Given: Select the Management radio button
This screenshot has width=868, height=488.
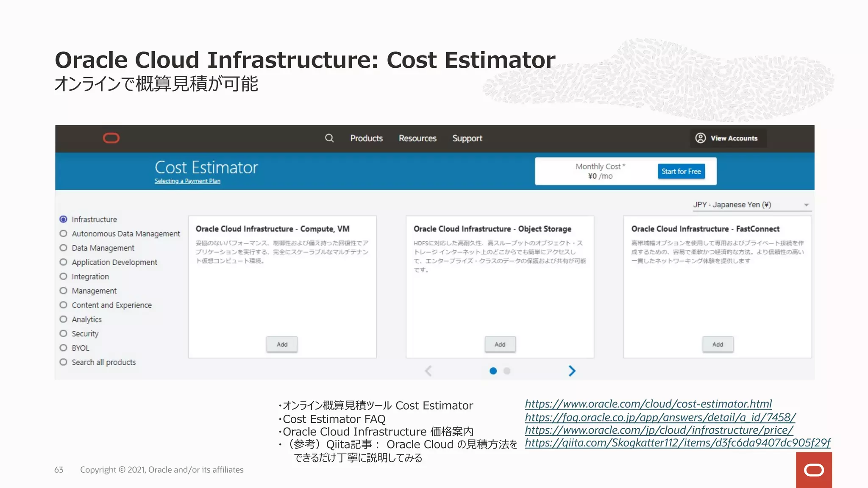Looking at the screenshot, I should pyautogui.click(x=64, y=291).
